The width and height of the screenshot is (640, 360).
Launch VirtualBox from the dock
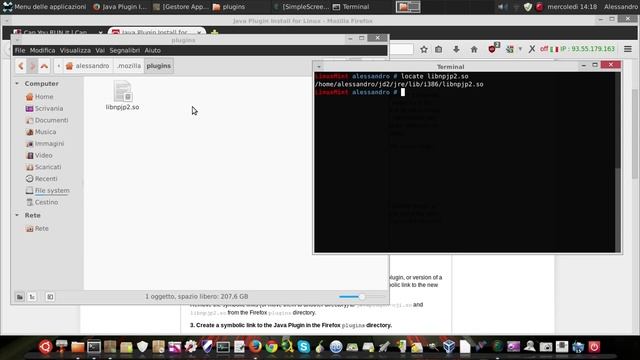[449, 347]
